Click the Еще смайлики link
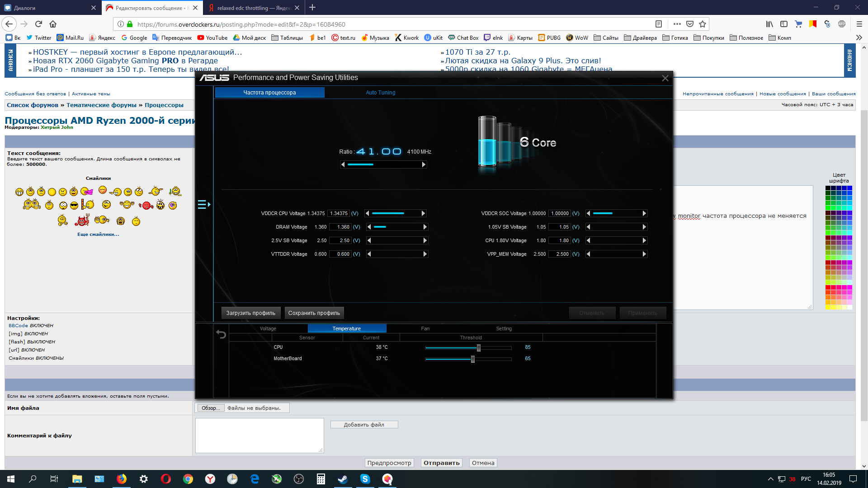 (98, 234)
